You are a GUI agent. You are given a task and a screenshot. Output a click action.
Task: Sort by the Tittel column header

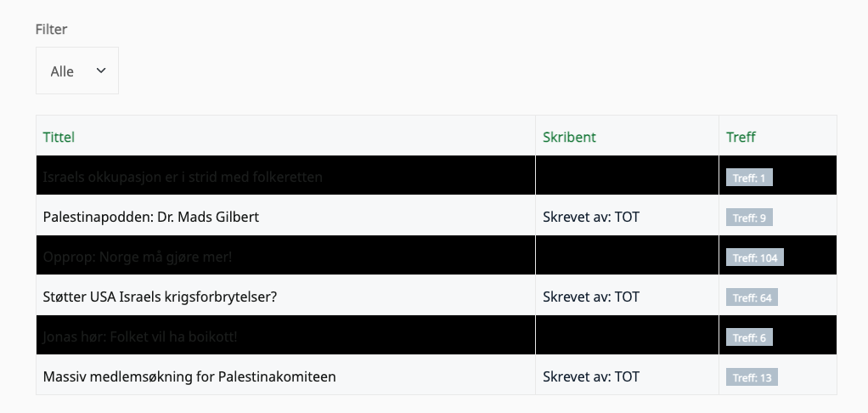point(59,137)
